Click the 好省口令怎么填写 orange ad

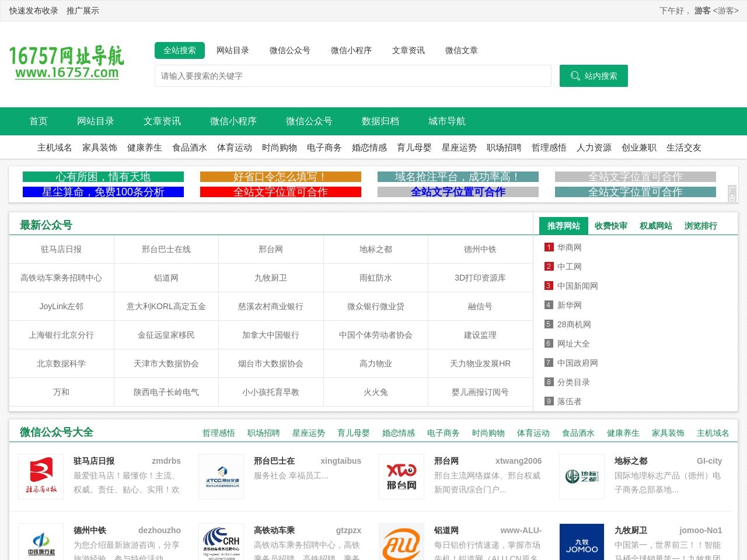(x=281, y=177)
